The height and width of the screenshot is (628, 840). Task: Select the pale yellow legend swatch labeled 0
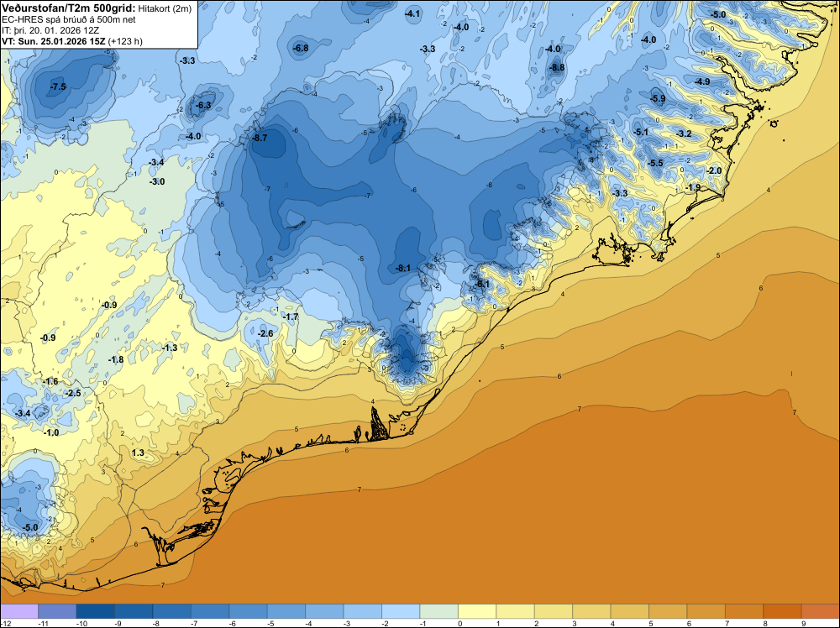coord(477,611)
